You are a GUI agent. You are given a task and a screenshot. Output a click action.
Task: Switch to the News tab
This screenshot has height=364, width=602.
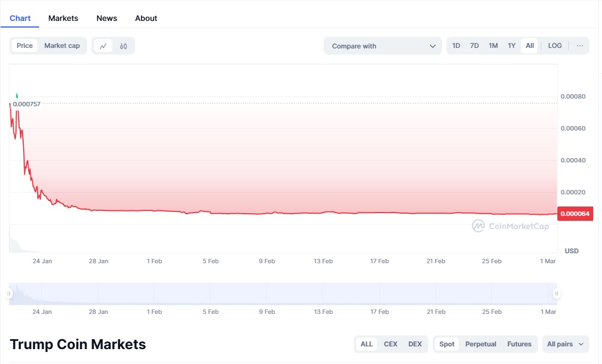(106, 18)
